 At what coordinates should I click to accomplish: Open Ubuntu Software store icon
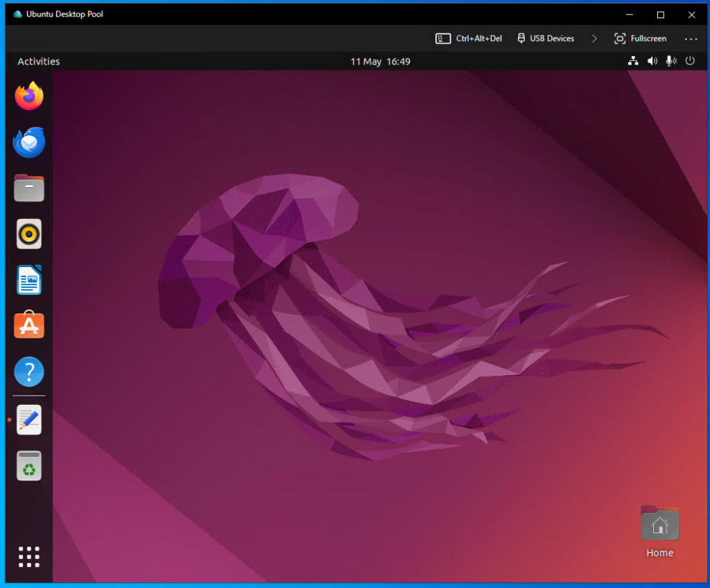pyautogui.click(x=29, y=325)
